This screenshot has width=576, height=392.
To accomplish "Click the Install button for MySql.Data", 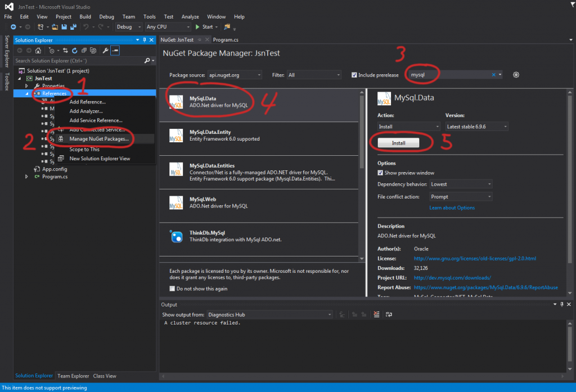I will 398,143.
